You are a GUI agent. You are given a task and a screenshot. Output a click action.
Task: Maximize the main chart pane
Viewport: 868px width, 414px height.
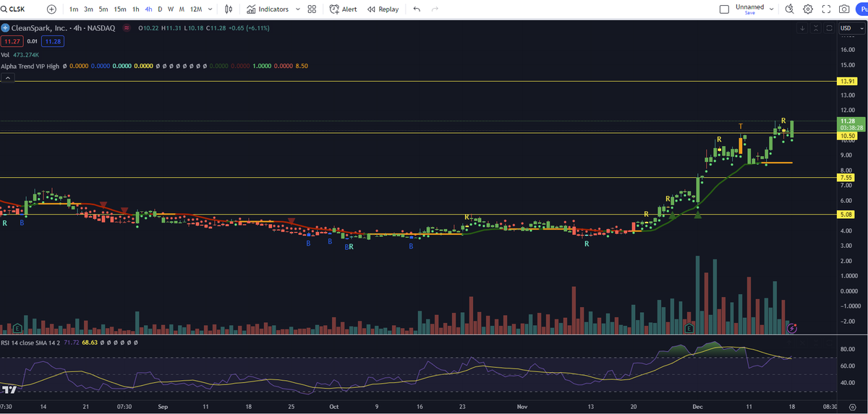coord(828,28)
